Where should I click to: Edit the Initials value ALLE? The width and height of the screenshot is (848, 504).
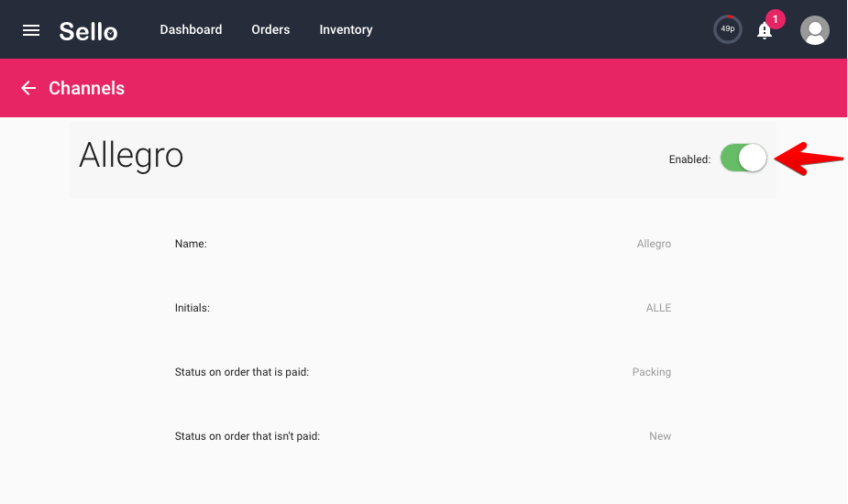pos(658,308)
